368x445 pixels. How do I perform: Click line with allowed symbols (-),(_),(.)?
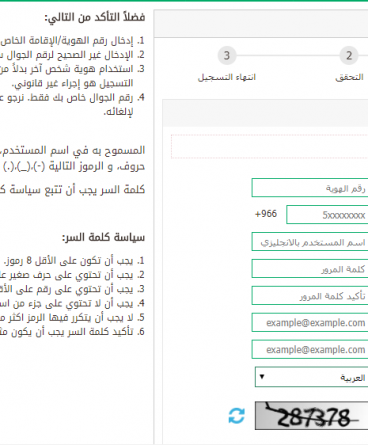(x=73, y=166)
